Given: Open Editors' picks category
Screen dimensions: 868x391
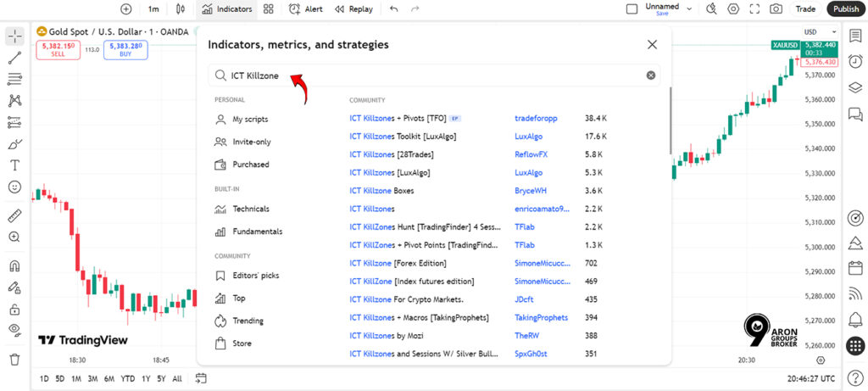Looking at the screenshot, I should pyautogui.click(x=255, y=276).
